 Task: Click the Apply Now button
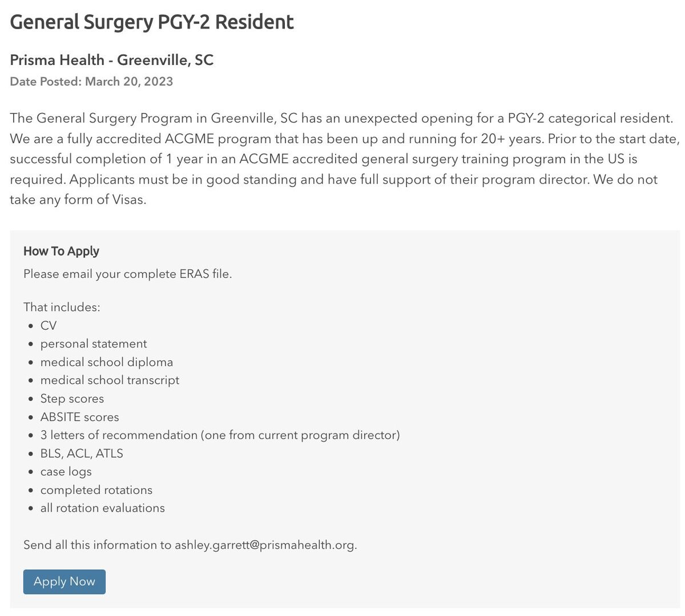click(x=65, y=582)
